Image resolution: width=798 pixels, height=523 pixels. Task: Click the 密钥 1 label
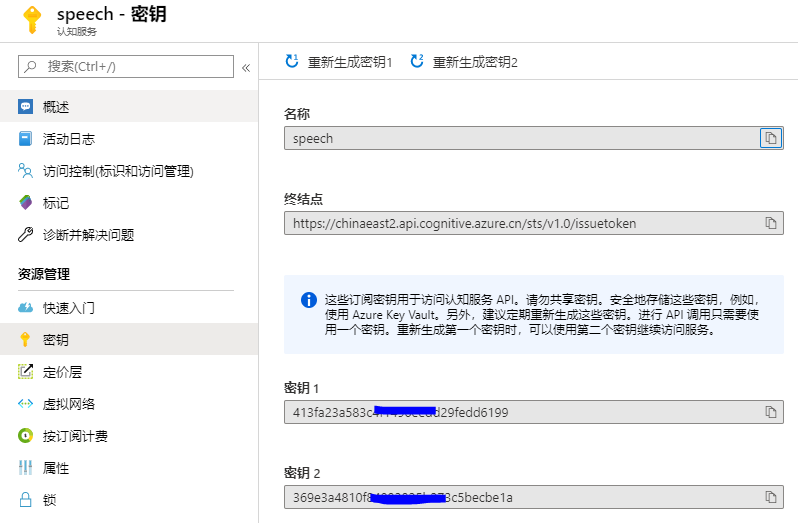pos(301,388)
